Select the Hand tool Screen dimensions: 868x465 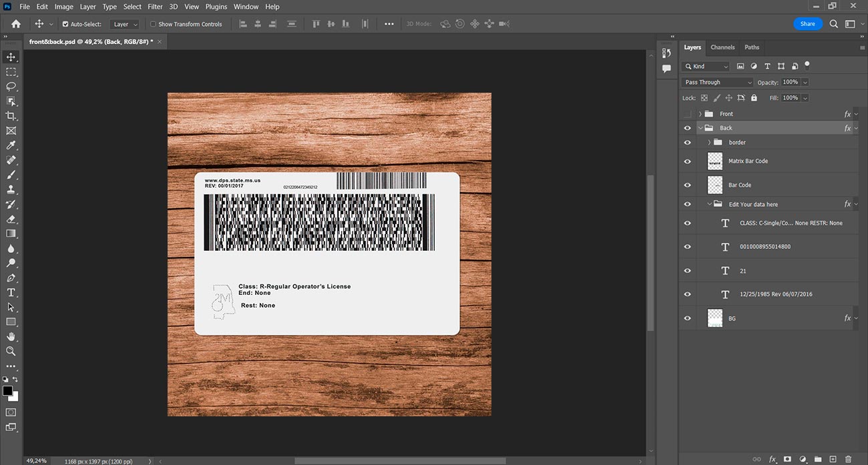11,337
